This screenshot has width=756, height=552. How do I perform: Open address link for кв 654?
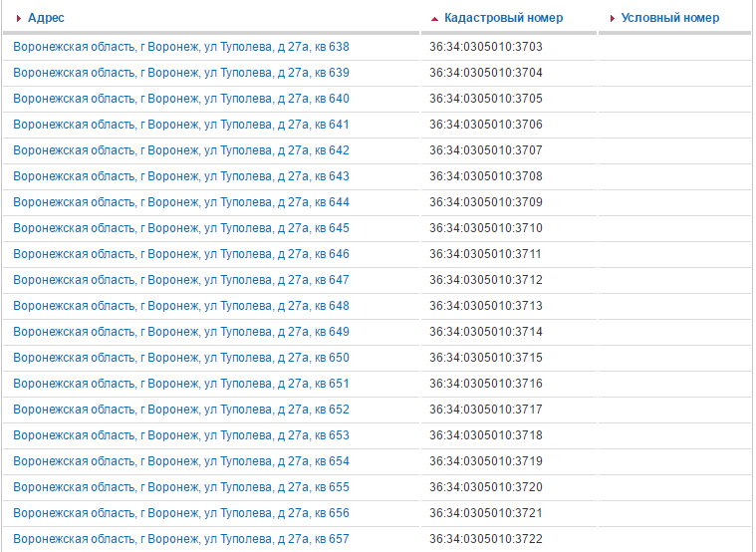pyautogui.click(x=181, y=461)
